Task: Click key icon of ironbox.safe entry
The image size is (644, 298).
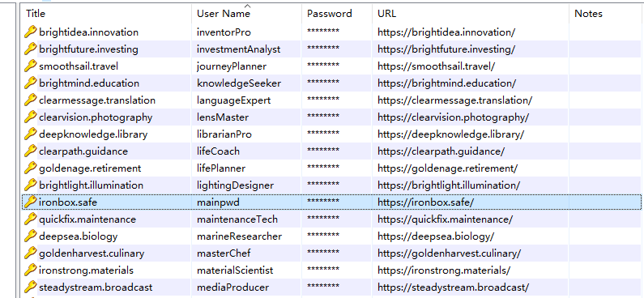Action: [x=31, y=202]
